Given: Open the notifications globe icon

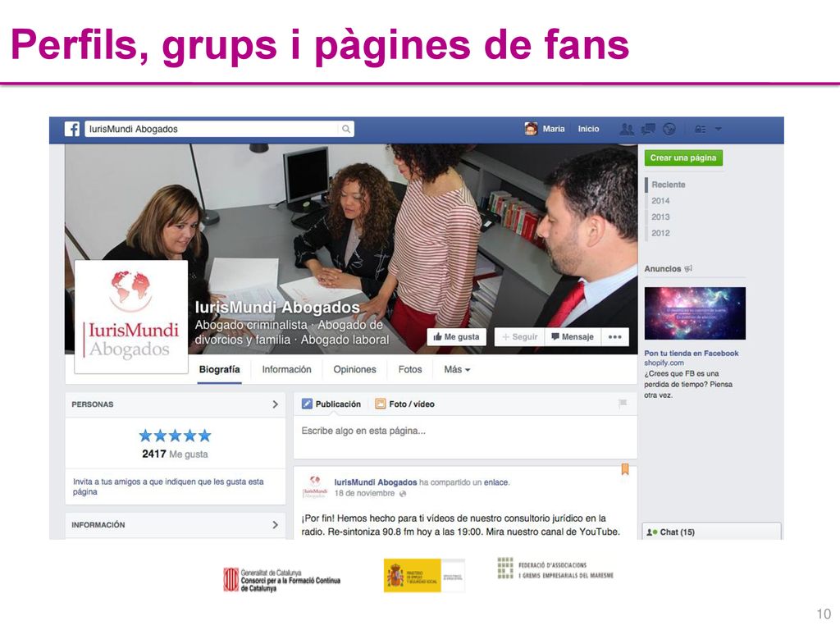Looking at the screenshot, I should coord(669,129).
